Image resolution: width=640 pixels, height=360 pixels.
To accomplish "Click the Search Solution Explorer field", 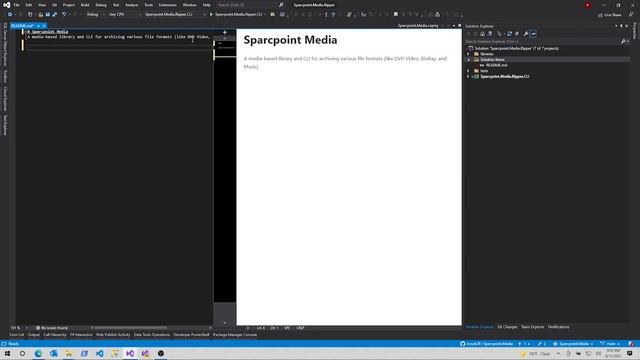I will point(542,42).
